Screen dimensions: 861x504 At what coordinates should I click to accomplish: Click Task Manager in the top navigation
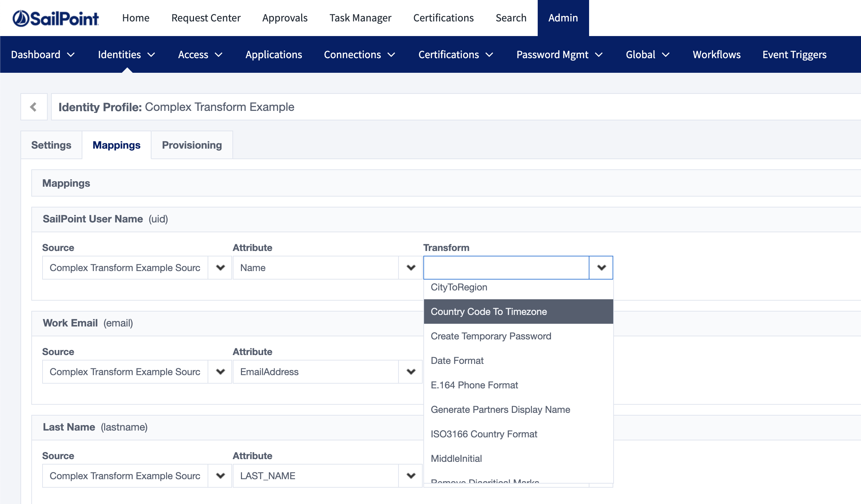coord(360,18)
